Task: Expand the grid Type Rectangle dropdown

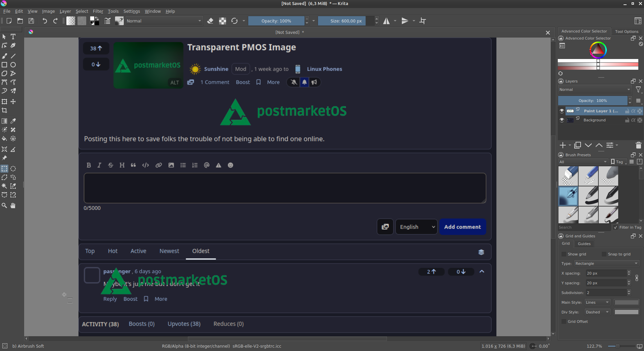Action: [x=606, y=264]
